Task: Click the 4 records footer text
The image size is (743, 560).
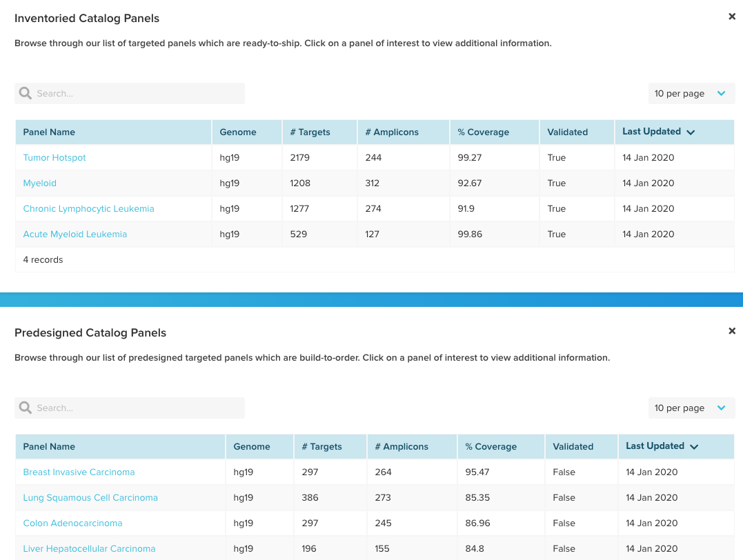Action: [x=43, y=260]
